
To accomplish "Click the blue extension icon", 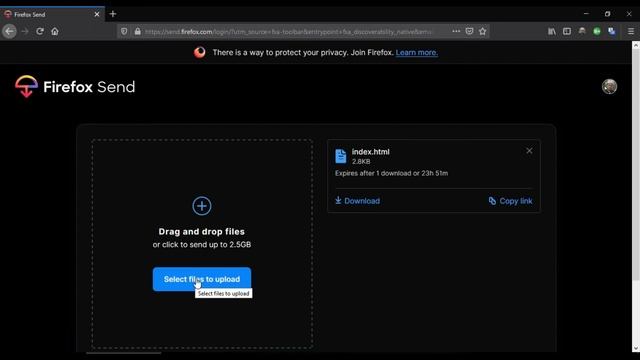I will [x=611, y=31].
